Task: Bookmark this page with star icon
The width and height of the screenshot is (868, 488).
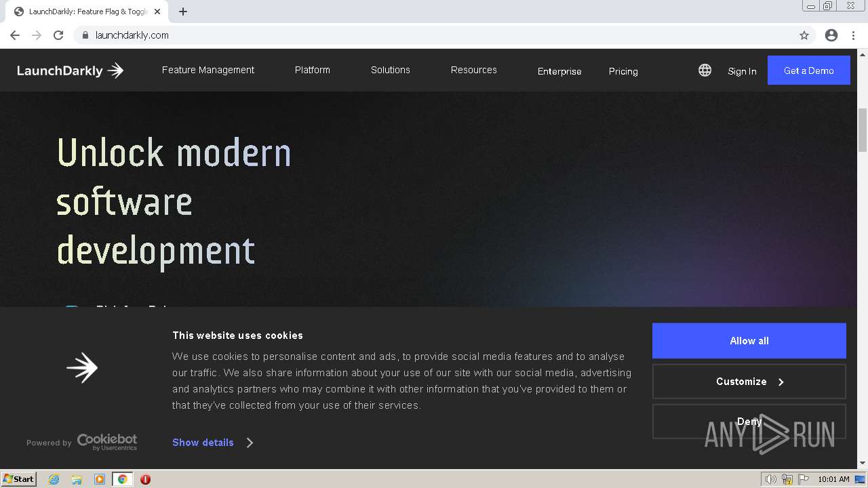Action: point(804,35)
